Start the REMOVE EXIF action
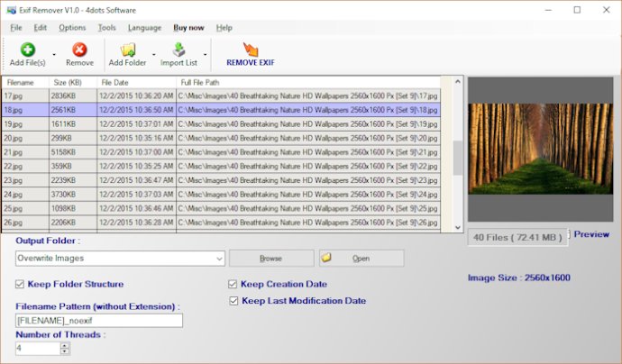The height and width of the screenshot is (364, 622). click(251, 55)
